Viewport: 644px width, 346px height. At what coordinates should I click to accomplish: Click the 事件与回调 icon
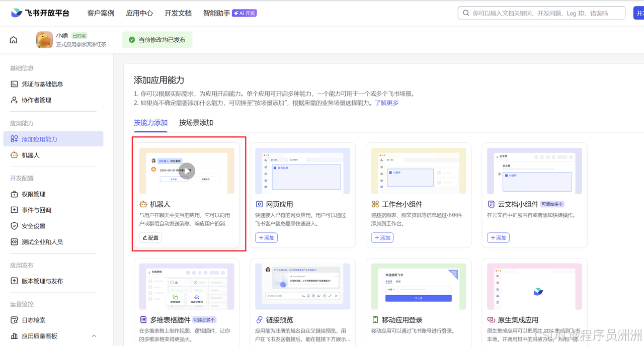point(14,210)
